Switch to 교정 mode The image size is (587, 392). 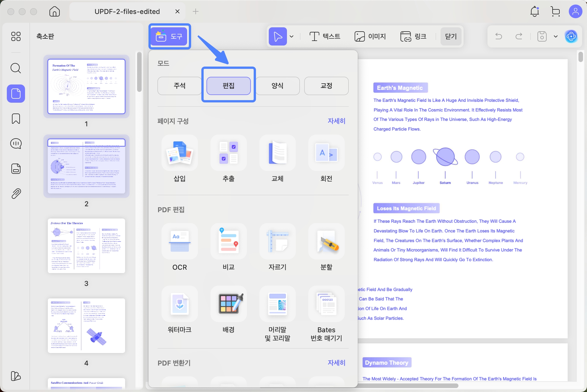point(326,86)
